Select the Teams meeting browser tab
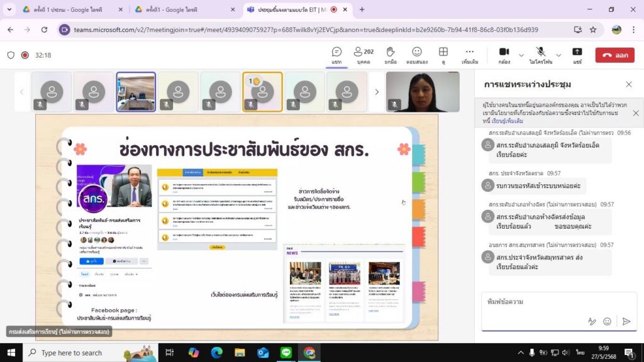This screenshot has width=644, height=362. tap(292, 9)
